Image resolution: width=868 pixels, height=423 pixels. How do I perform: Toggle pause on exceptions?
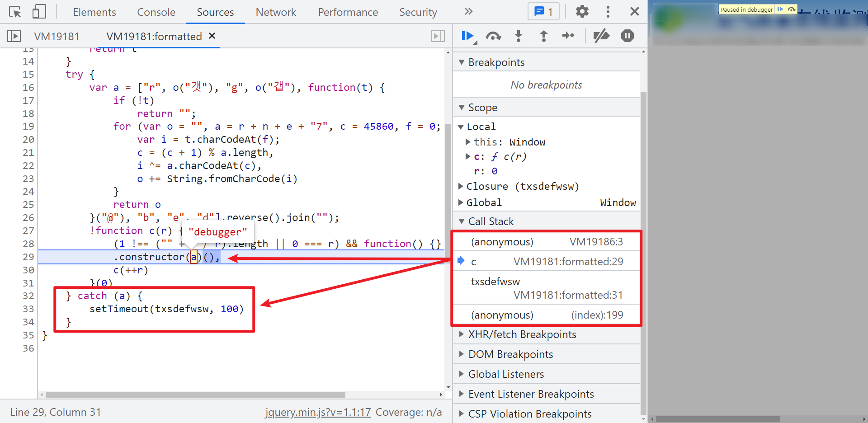[x=627, y=36]
